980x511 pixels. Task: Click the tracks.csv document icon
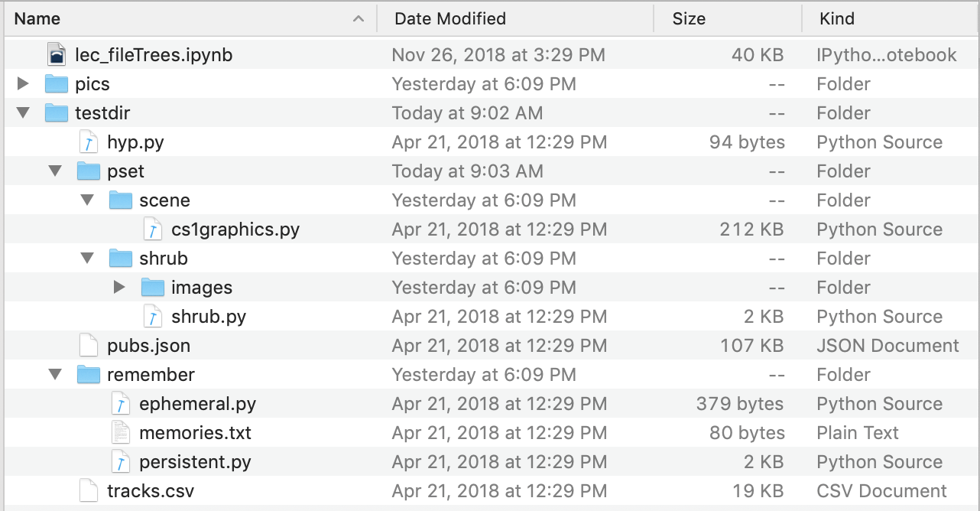(x=89, y=491)
